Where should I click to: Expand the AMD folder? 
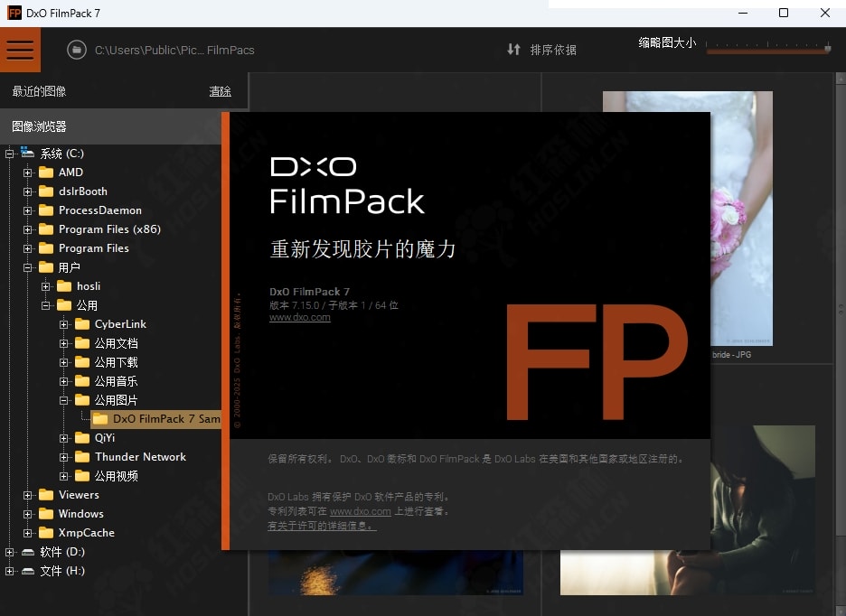[x=27, y=173]
